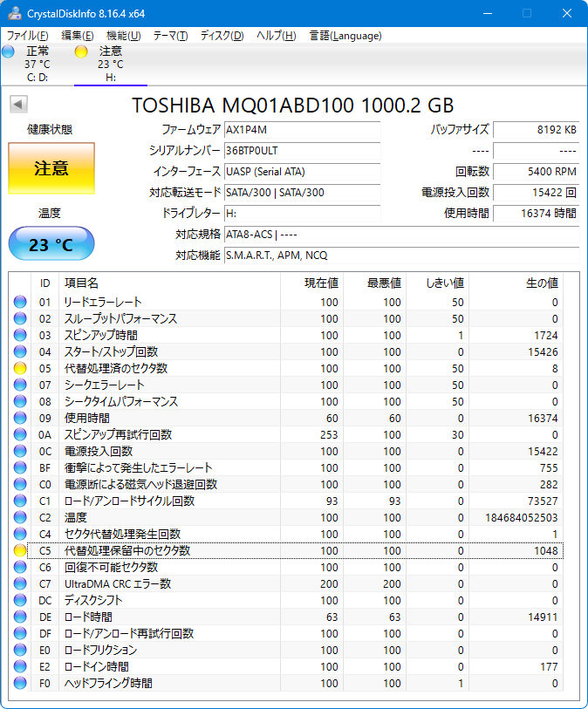Viewport: 588px width, 709px height.
Task: Click the status icon for C6 回復不可能セクタ数
Action: click(20, 567)
